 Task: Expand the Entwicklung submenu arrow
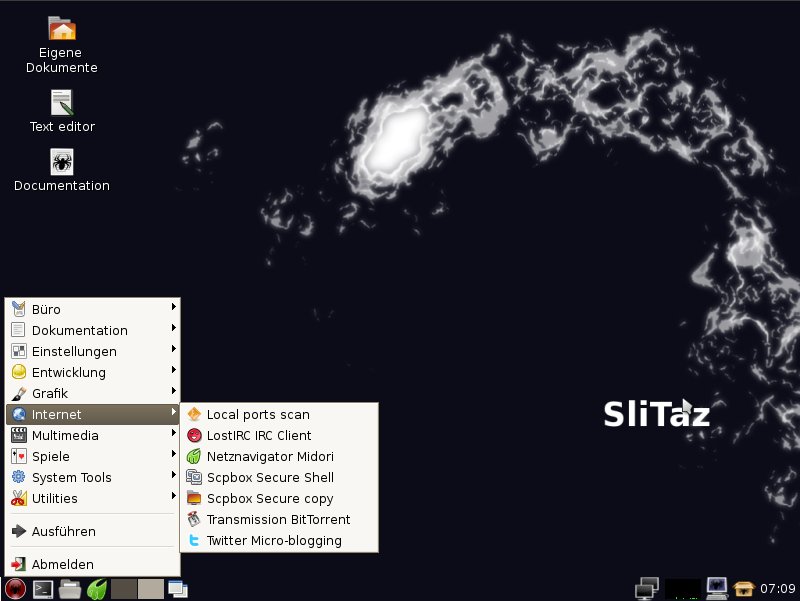pyautogui.click(x=173, y=369)
